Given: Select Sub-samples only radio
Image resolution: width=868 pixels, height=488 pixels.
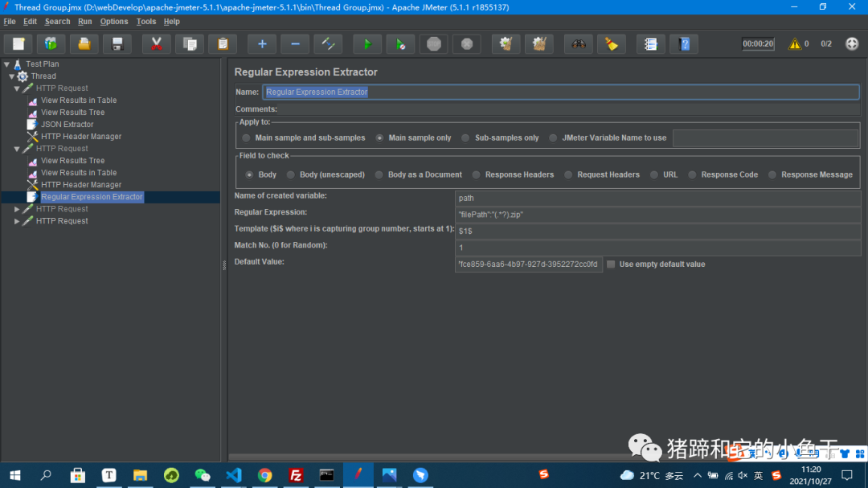Looking at the screenshot, I should pos(465,138).
